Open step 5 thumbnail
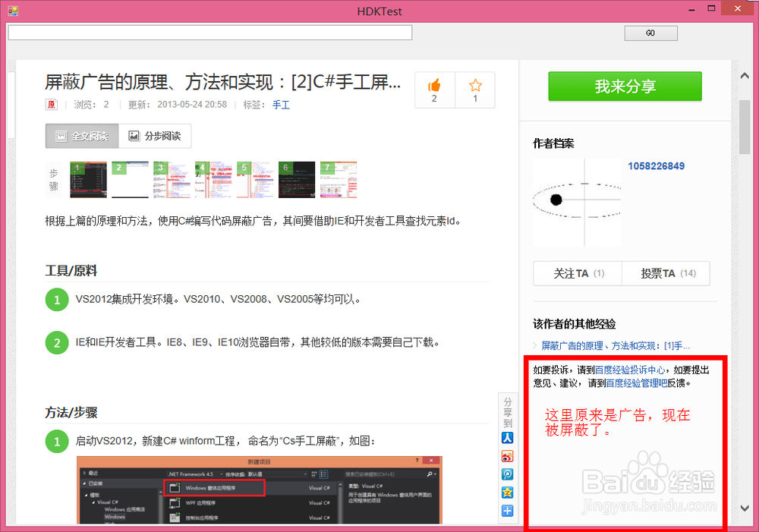Image resolution: width=759 pixels, height=532 pixels. tap(255, 180)
